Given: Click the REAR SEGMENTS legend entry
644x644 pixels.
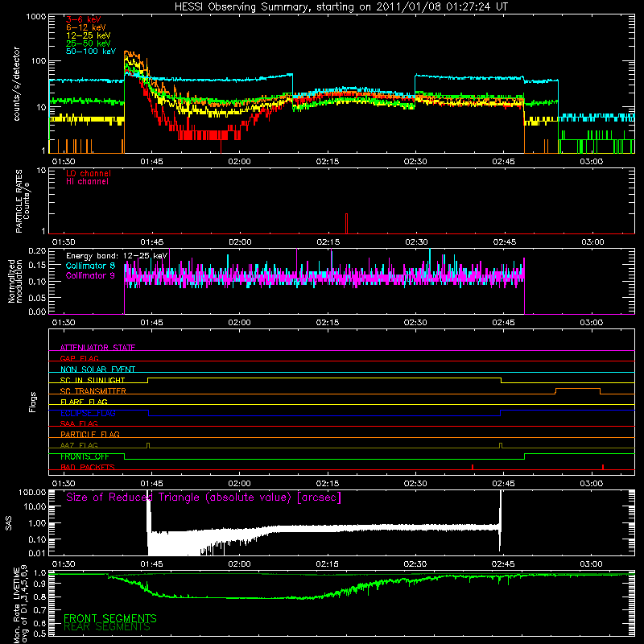Looking at the screenshot, I should point(107,627).
